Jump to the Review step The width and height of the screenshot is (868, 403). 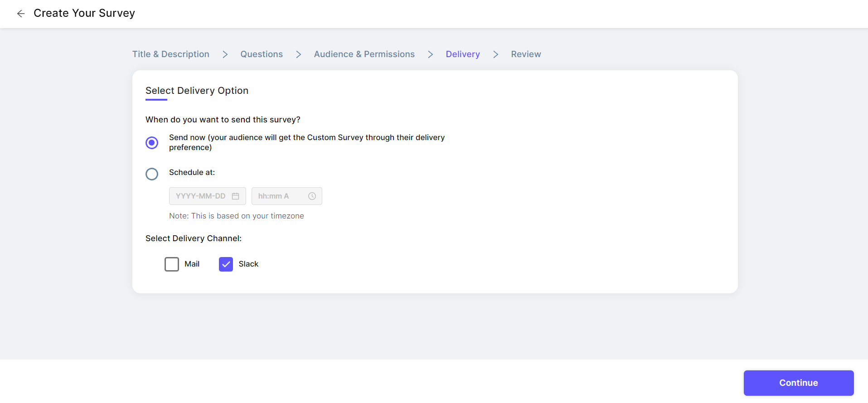[526, 54]
